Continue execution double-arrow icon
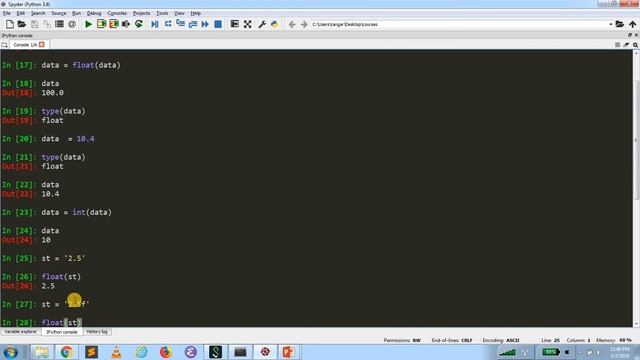This screenshot has height=360, width=640. point(205,24)
